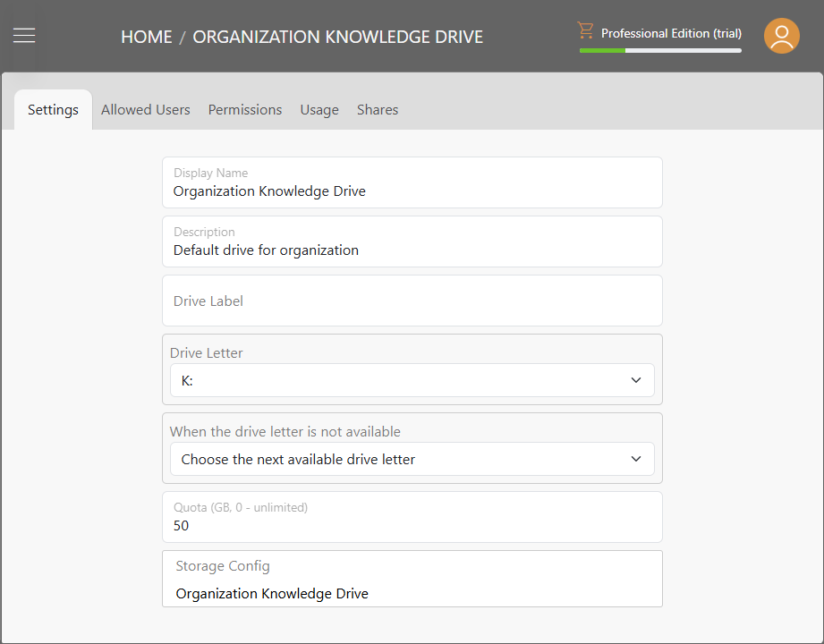This screenshot has width=824, height=644.
Task: Click Storage Config Organization Knowledge Drive
Action: click(412, 579)
